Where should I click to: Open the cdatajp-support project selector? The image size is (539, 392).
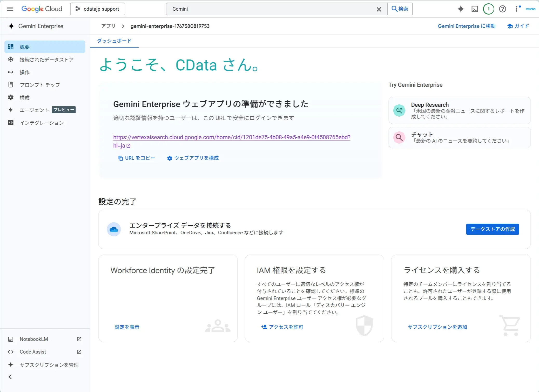(98, 9)
